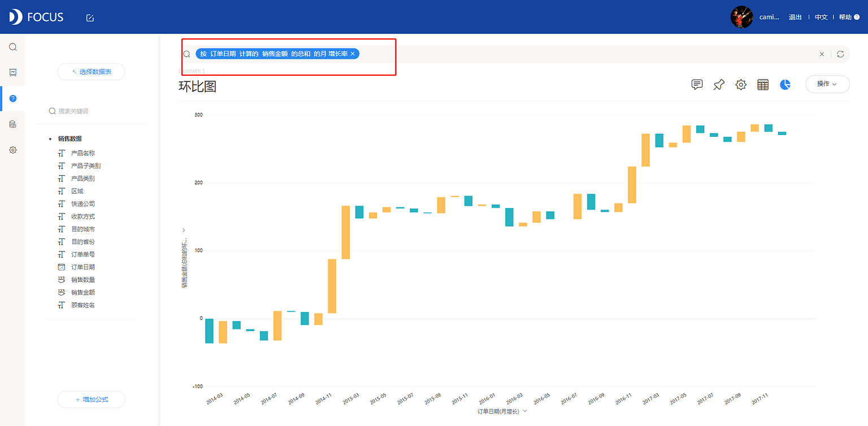Open the comment annotation icon above the chart
Screen dimensions: 868x426
coord(697,84)
